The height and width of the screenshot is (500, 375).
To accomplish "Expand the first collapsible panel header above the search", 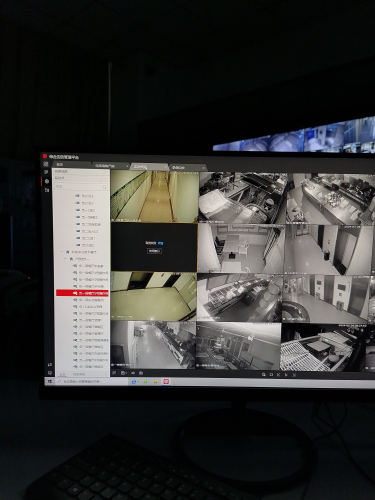I will [x=80, y=171].
